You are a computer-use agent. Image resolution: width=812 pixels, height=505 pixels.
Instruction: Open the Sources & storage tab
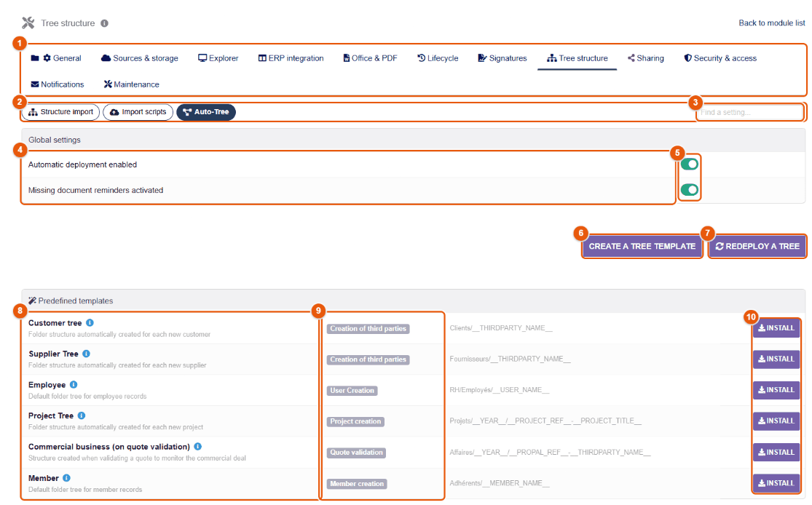pyautogui.click(x=140, y=58)
